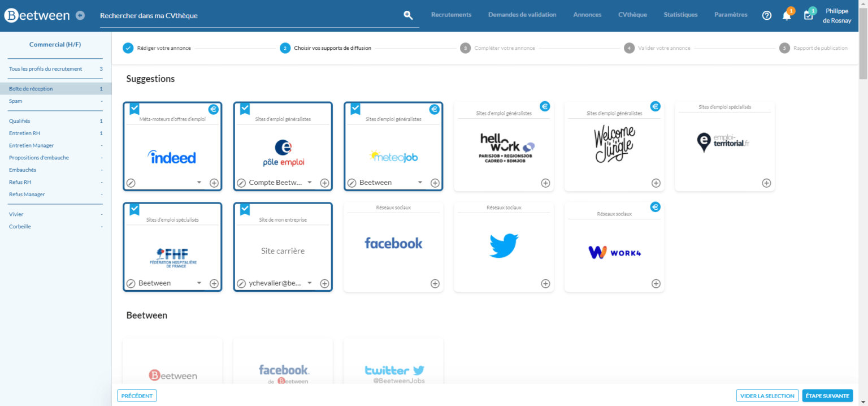Select the emploi-territorial.fr card
The width and height of the screenshot is (868, 406).
tap(725, 146)
